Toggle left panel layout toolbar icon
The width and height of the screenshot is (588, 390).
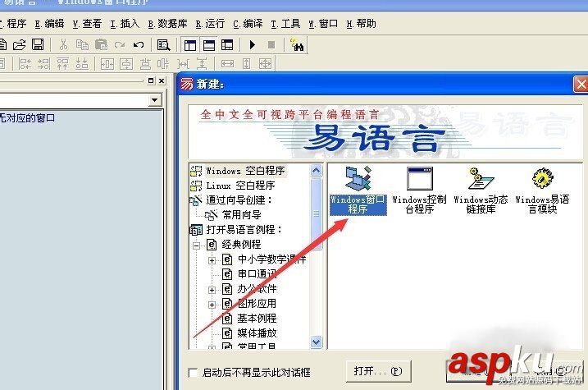pyautogui.click(x=190, y=45)
